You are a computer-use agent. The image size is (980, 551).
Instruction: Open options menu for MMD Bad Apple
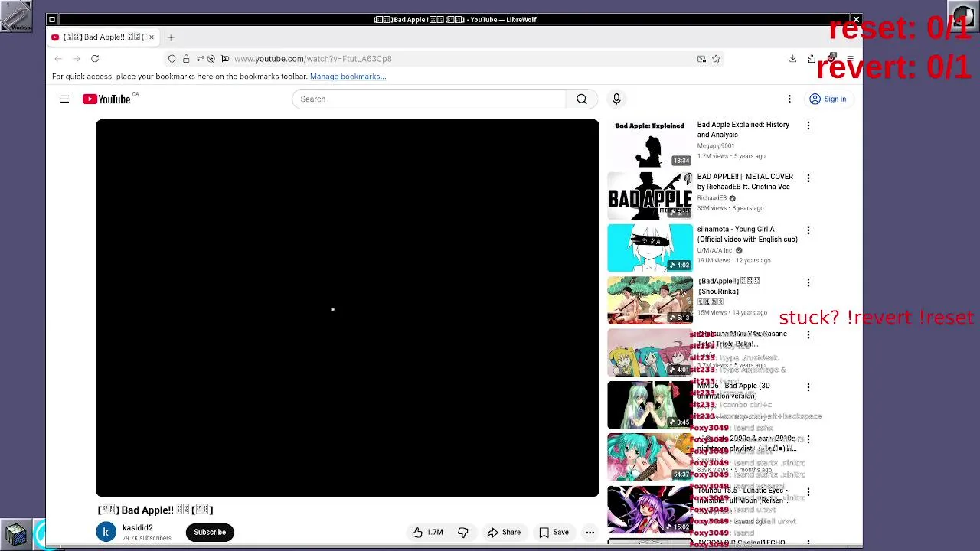click(808, 387)
